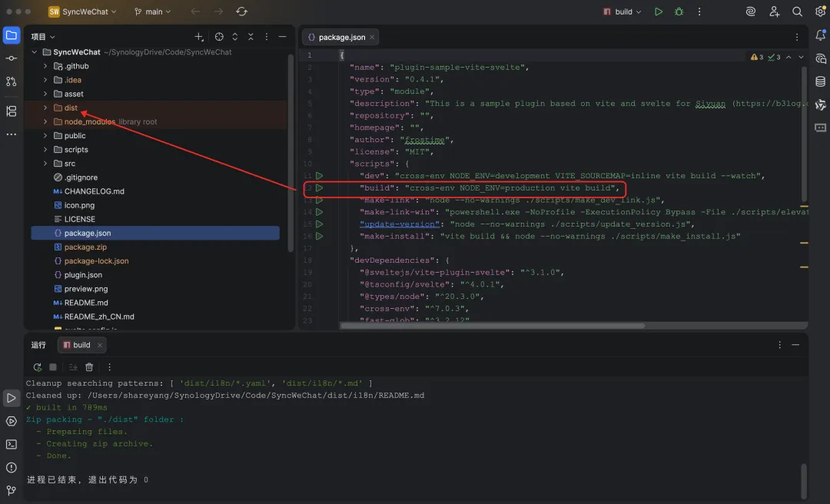Viewport: 830px width, 504px height.
Task: Run the "dev" script gutter arrow
Action: (319, 176)
